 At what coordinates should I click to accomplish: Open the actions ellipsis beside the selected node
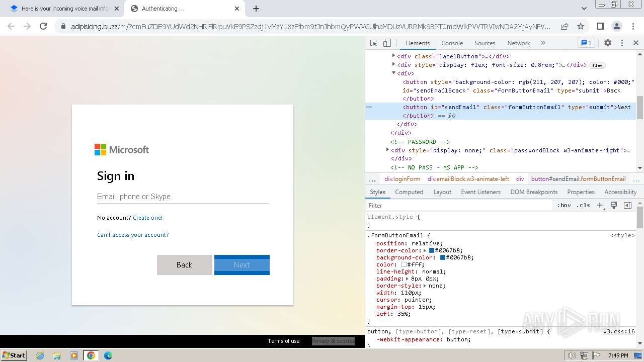pos(369,107)
